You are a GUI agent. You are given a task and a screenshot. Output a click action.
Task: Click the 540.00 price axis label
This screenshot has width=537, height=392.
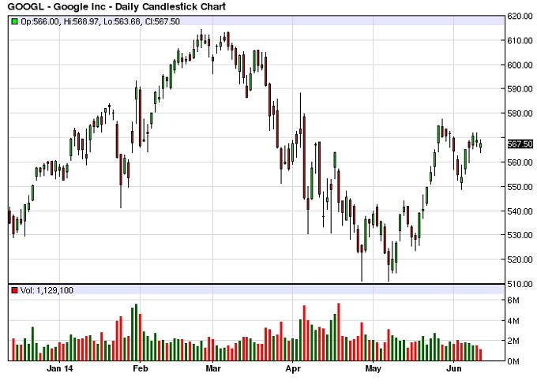click(x=520, y=211)
